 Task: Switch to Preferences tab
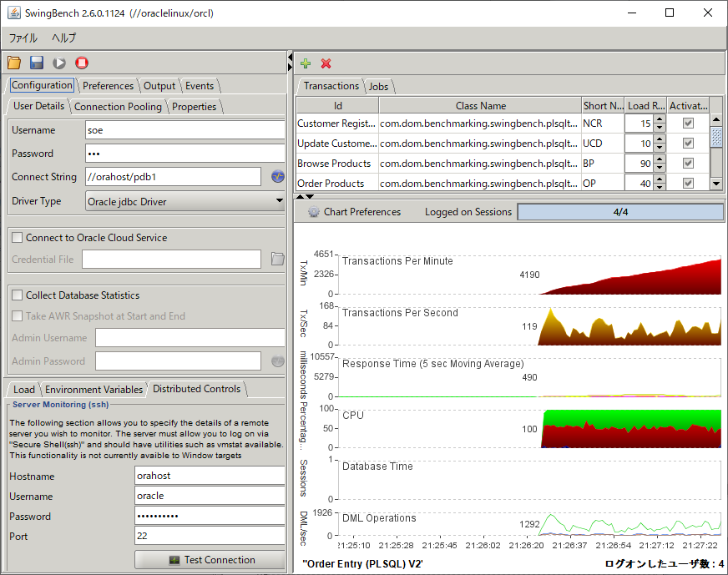point(108,86)
